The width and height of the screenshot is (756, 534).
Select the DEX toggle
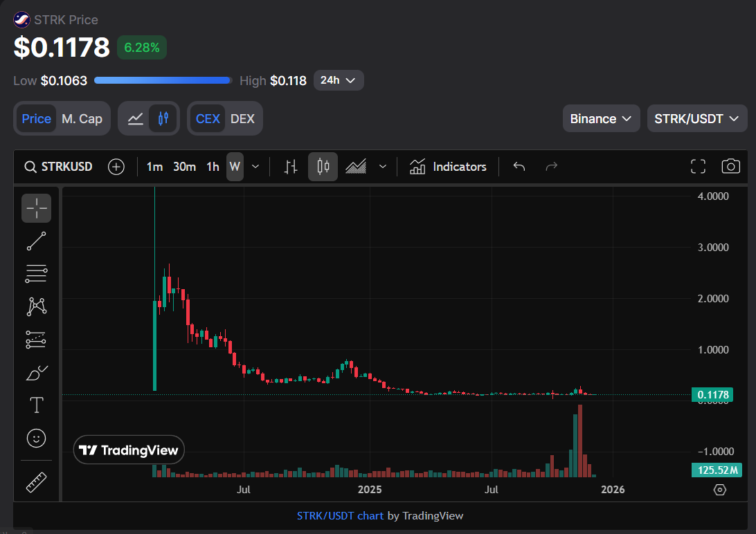tap(242, 118)
